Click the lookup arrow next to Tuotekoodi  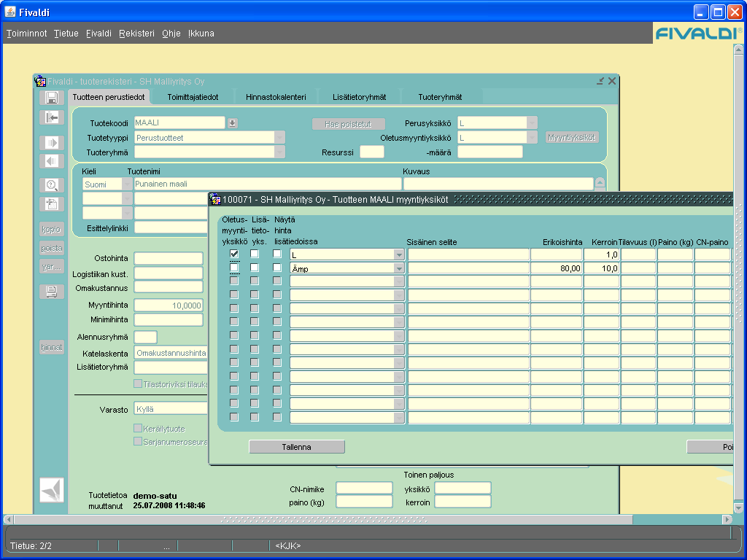[233, 123]
